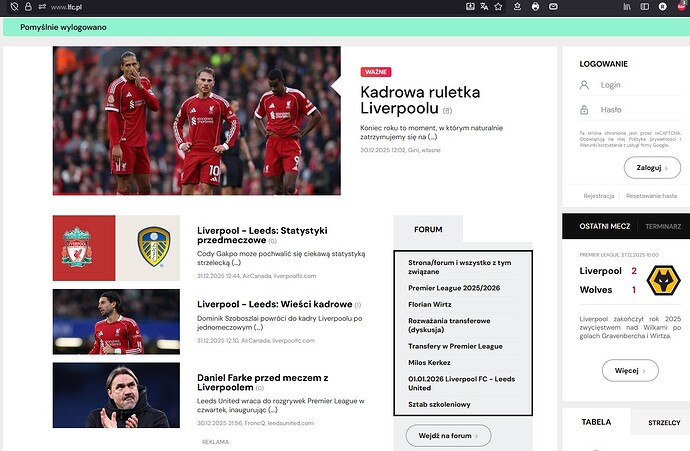Open the Resetowanie hasła link

tap(656, 196)
